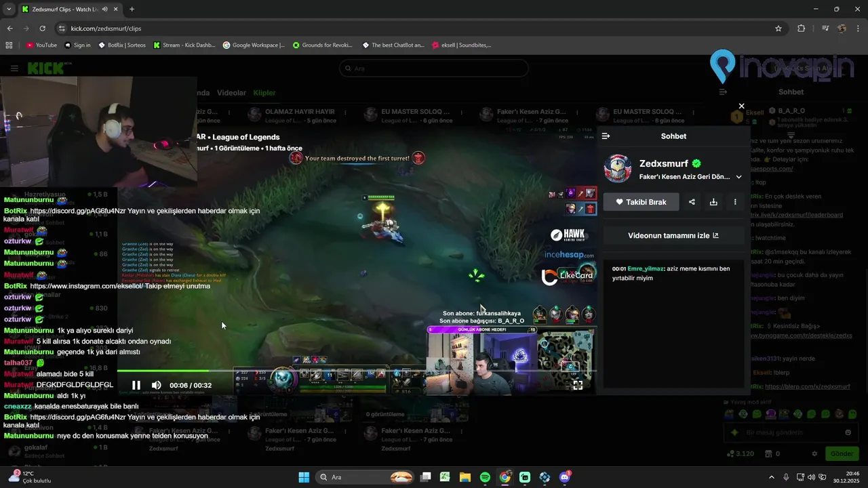Click Videonun tamamını izle button
The height and width of the screenshot is (488, 868).
click(673, 236)
